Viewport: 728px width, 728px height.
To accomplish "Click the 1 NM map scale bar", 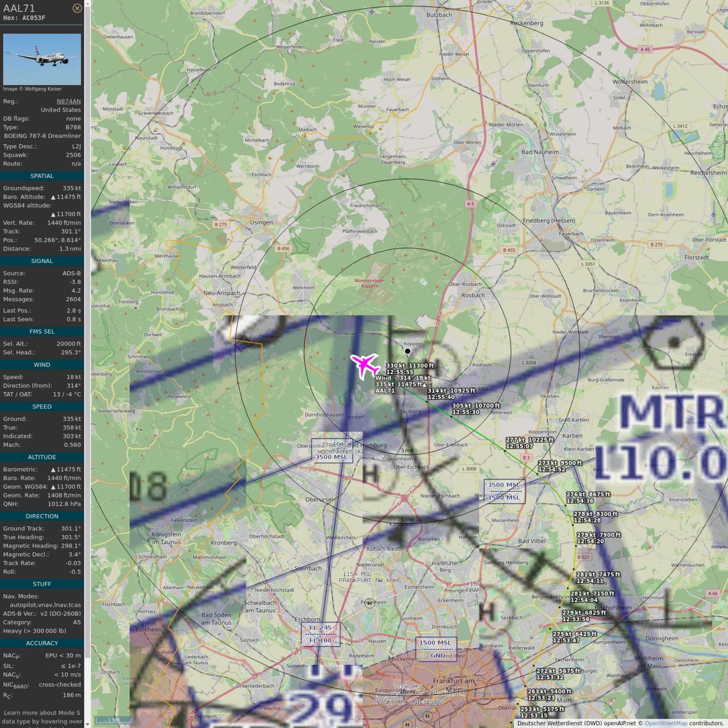I will click(x=113, y=720).
